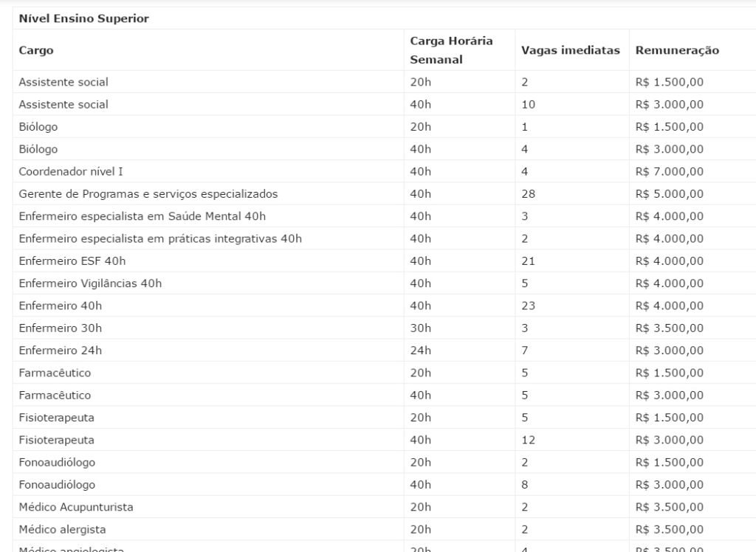Select the 'Cargo' column header
756x552 pixels.
pyautogui.click(x=36, y=50)
